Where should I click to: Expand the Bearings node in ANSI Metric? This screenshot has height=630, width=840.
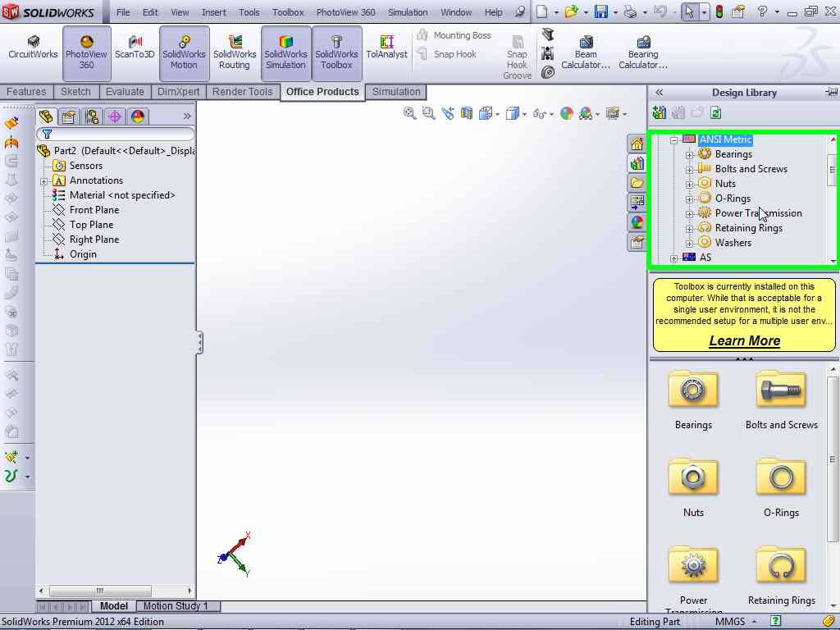(689, 155)
